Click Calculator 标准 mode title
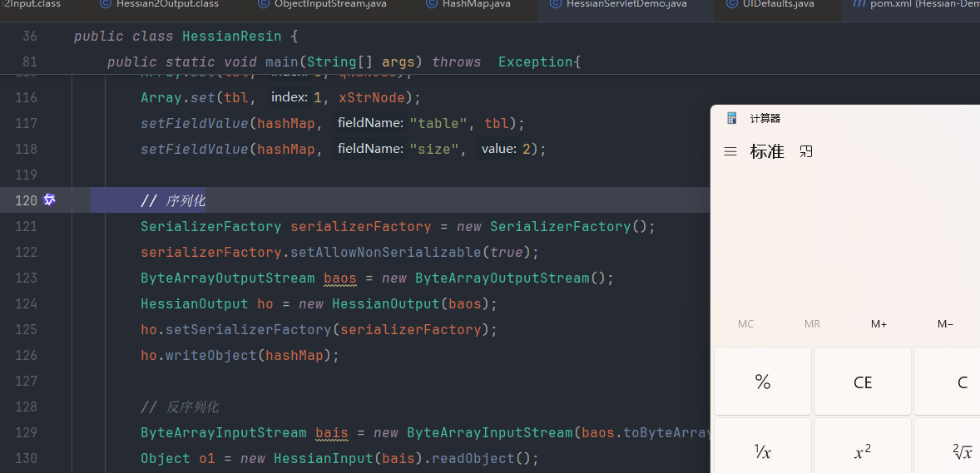The width and height of the screenshot is (980, 473). (767, 151)
